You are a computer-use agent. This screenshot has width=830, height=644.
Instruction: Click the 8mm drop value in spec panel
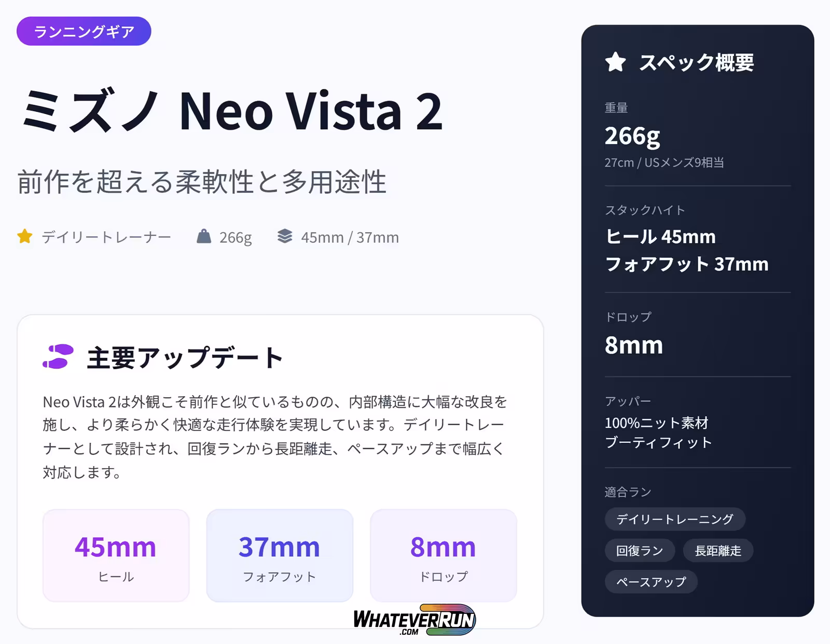(x=634, y=345)
